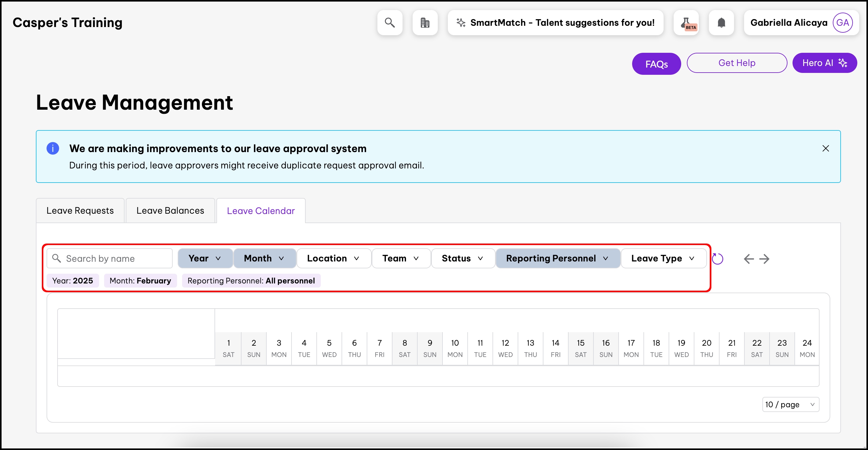Click the Year: 2025 filter chip
Image resolution: width=868 pixels, height=450 pixels.
72,281
